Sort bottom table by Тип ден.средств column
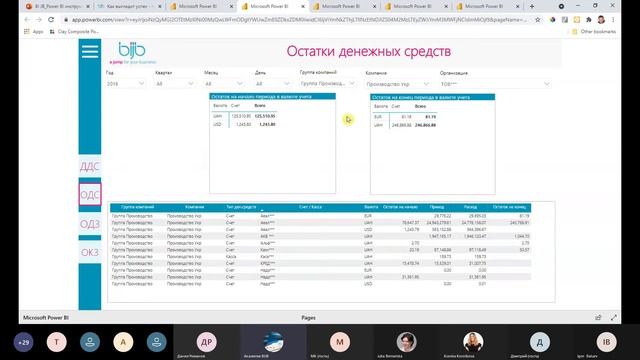The width and height of the screenshot is (640, 360). [x=241, y=207]
